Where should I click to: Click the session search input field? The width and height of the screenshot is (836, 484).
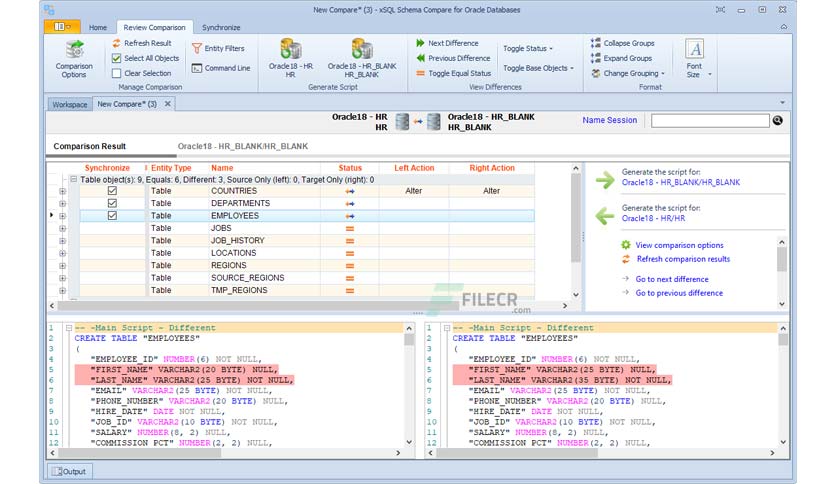pyautogui.click(x=710, y=121)
